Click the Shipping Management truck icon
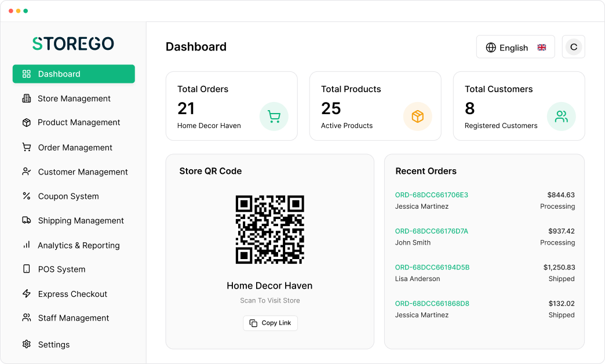 (x=26, y=220)
